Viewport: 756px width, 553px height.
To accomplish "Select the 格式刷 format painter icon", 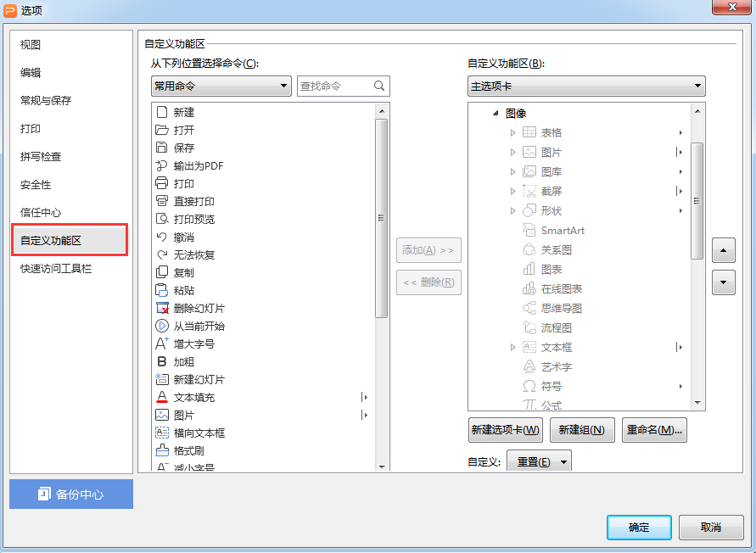I will 161,450.
